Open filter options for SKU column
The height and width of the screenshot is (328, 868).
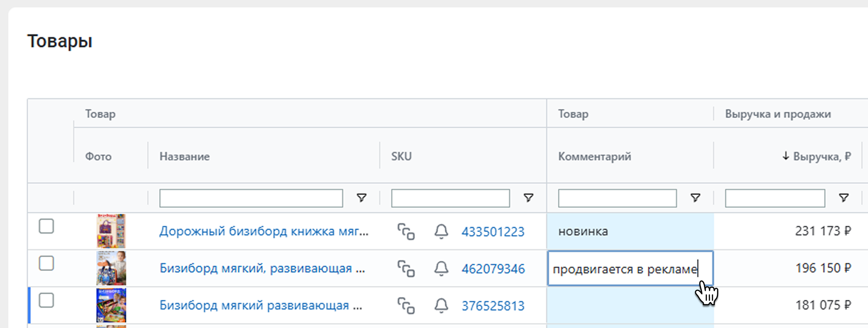[x=528, y=198]
